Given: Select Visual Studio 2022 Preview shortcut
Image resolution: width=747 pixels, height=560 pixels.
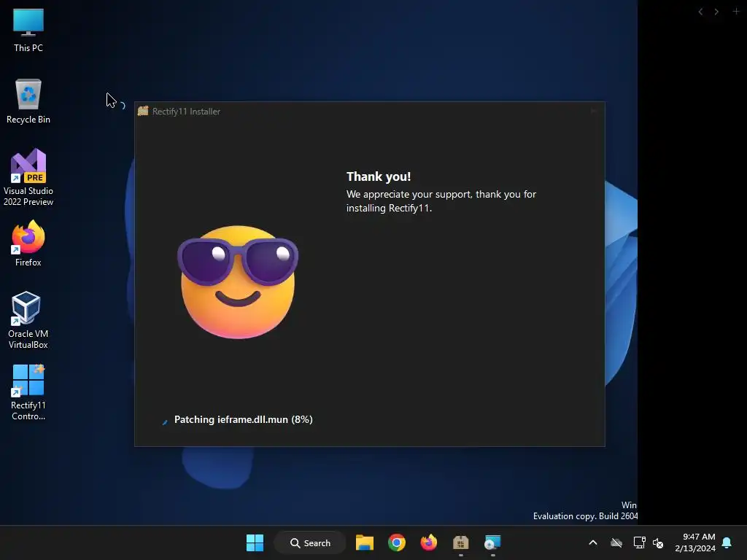Looking at the screenshot, I should pyautogui.click(x=28, y=177).
